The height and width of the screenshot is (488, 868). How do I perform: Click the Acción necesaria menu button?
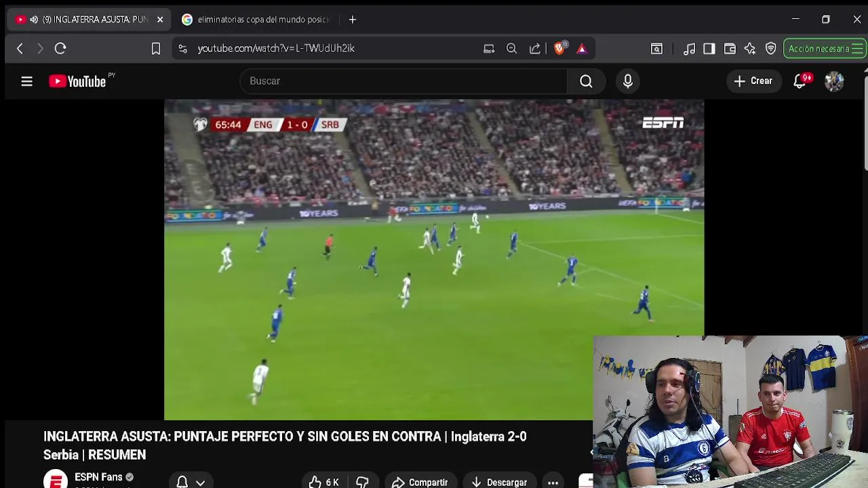(x=825, y=48)
